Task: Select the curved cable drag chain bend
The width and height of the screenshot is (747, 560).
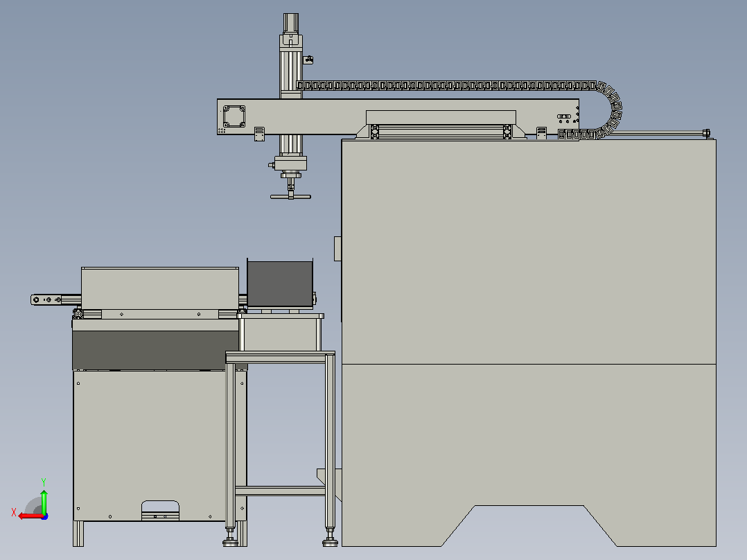Action: (610, 110)
